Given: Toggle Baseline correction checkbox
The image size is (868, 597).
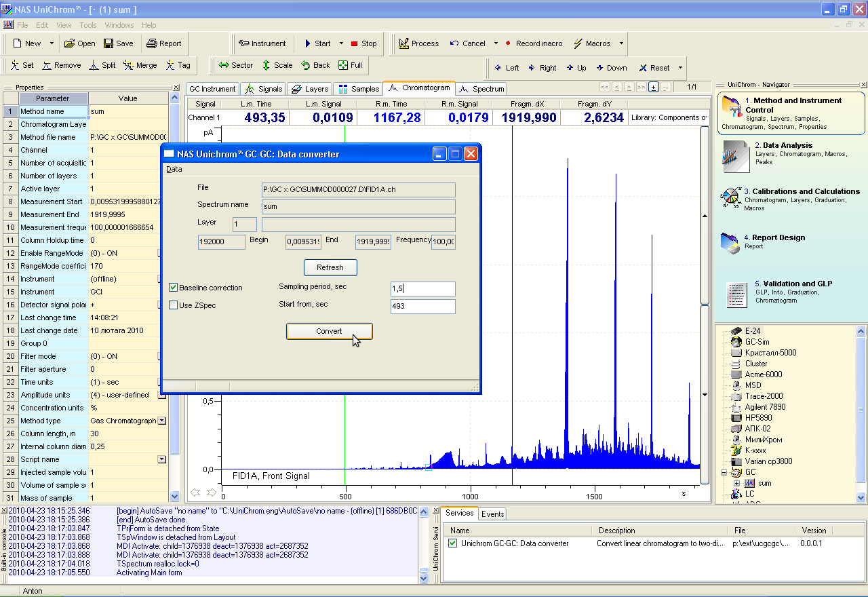Looking at the screenshot, I should [174, 288].
